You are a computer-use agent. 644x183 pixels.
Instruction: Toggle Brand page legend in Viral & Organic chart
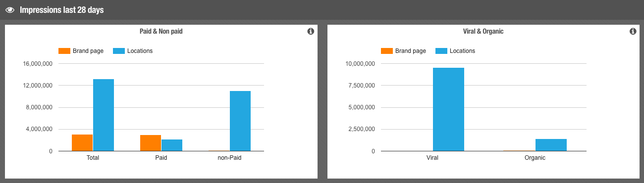point(403,51)
